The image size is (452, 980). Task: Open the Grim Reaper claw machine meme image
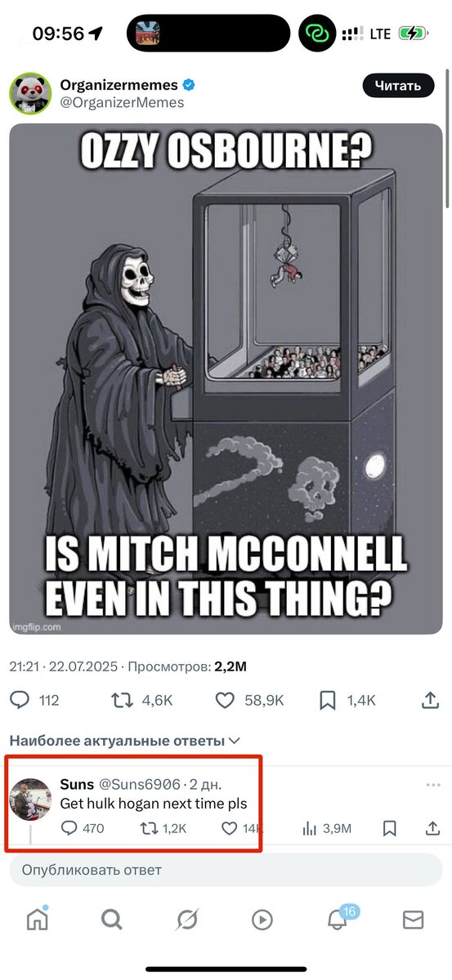(x=226, y=379)
